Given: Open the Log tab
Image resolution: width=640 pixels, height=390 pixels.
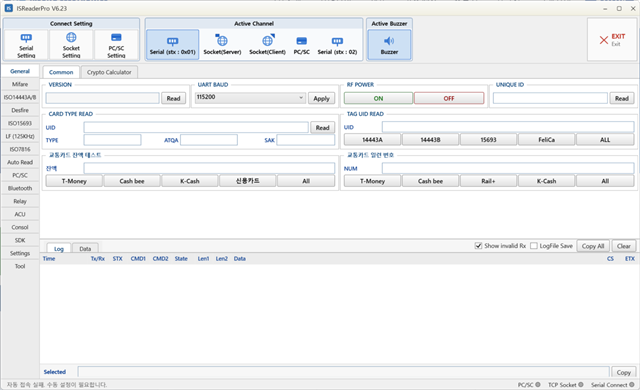Looking at the screenshot, I should pyautogui.click(x=59, y=248).
